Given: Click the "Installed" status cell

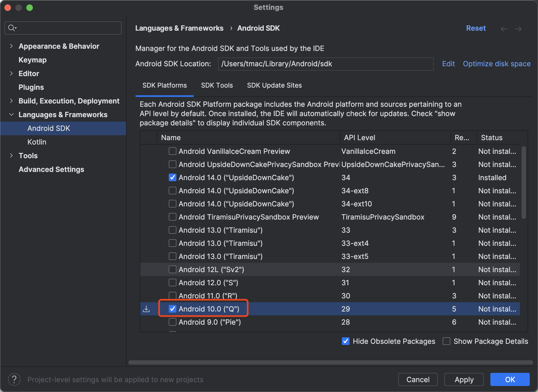Looking at the screenshot, I should pyautogui.click(x=492, y=177).
